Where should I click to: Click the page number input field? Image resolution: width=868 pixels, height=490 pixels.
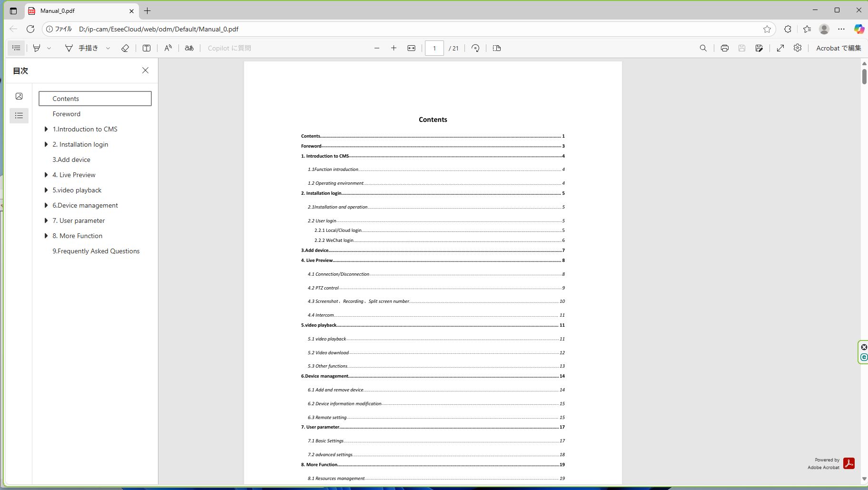click(434, 48)
